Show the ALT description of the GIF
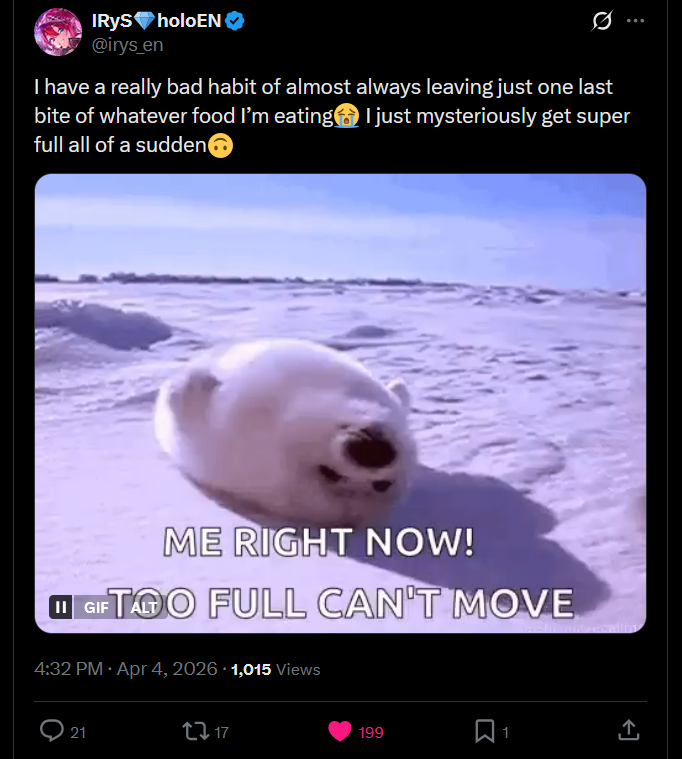Viewport: 682px width, 759px height. coord(144,607)
